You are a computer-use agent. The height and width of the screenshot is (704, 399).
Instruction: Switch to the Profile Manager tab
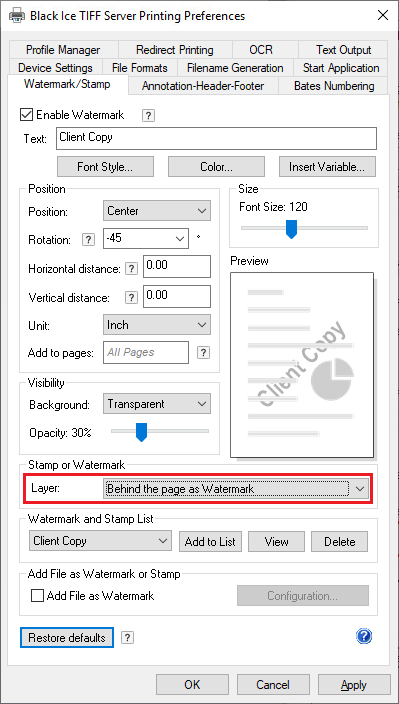[x=63, y=49]
